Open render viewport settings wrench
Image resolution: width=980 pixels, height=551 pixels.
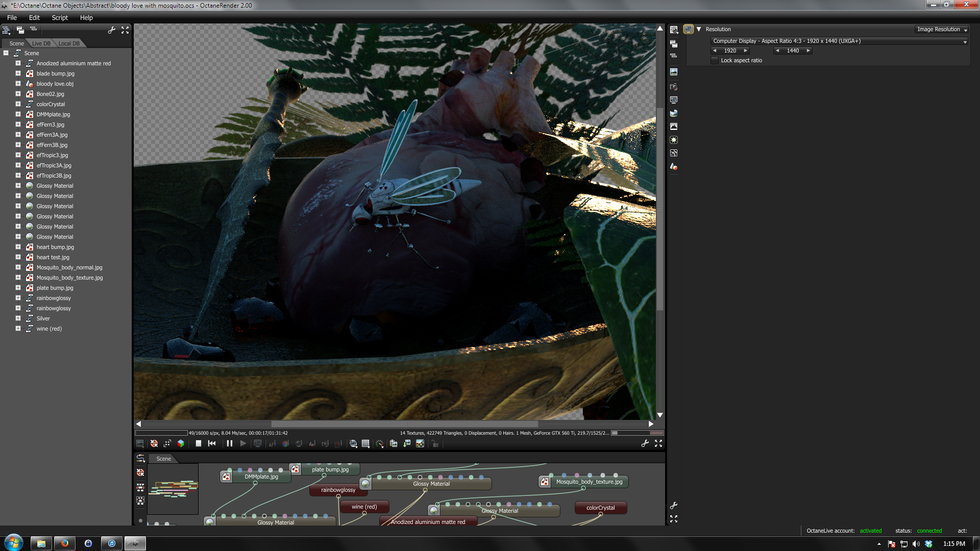tap(645, 444)
